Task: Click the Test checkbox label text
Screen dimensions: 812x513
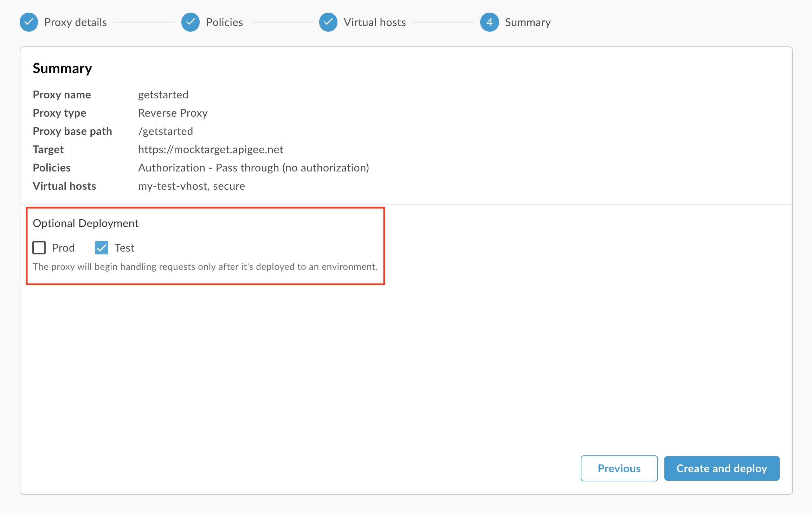Action: coord(124,248)
